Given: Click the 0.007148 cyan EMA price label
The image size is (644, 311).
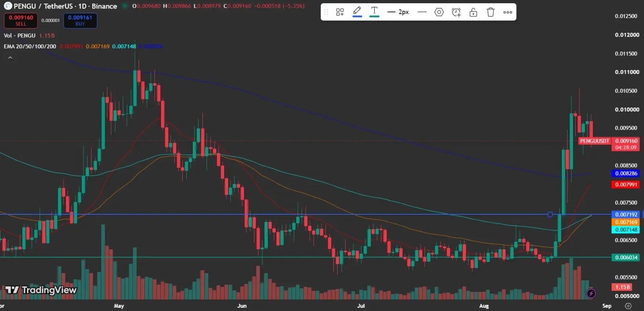Looking at the screenshot, I should (626, 230).
